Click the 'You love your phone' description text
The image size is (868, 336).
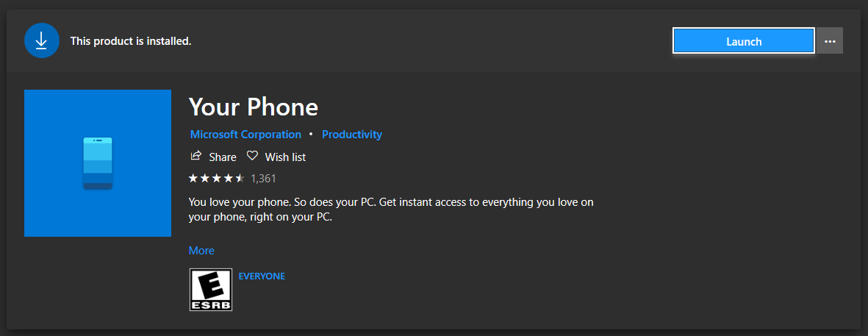pos(391,210)
